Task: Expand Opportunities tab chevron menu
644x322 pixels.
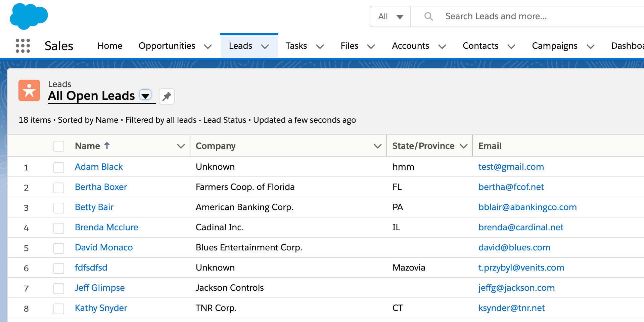Action: point(208,46)
